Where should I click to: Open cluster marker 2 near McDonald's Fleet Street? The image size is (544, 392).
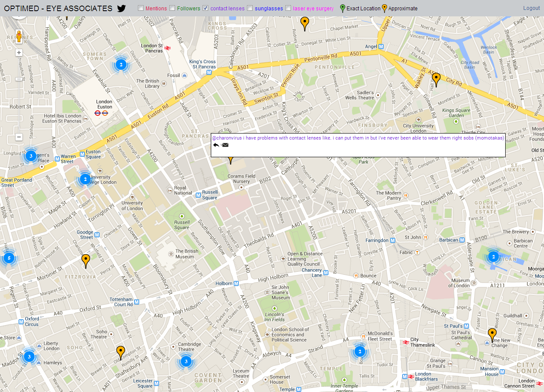[x=360, y=352]
